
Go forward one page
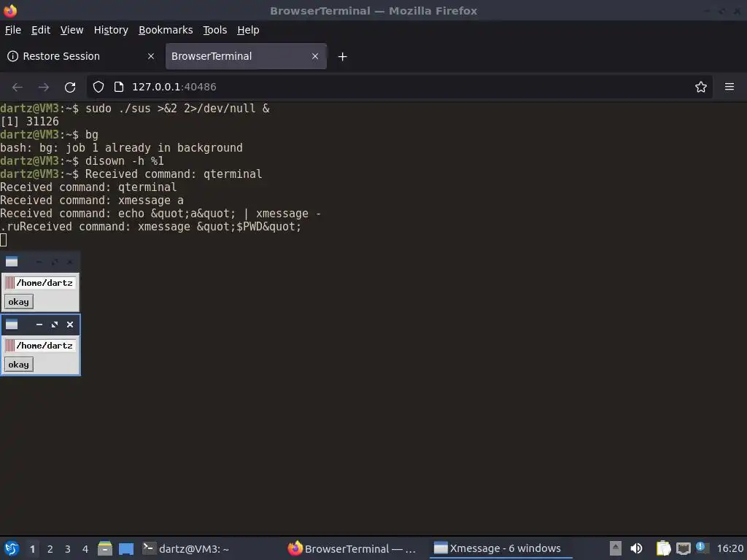[43, 87]
